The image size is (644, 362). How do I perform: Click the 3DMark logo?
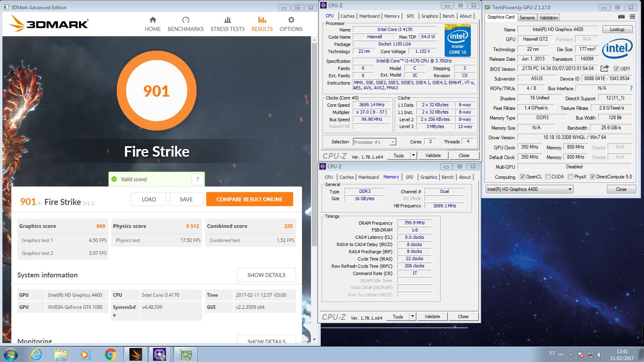point(48,23)
